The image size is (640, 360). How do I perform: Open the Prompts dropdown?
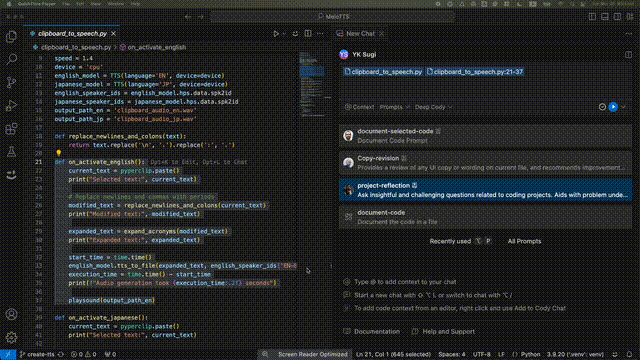(x=394, y=107)
